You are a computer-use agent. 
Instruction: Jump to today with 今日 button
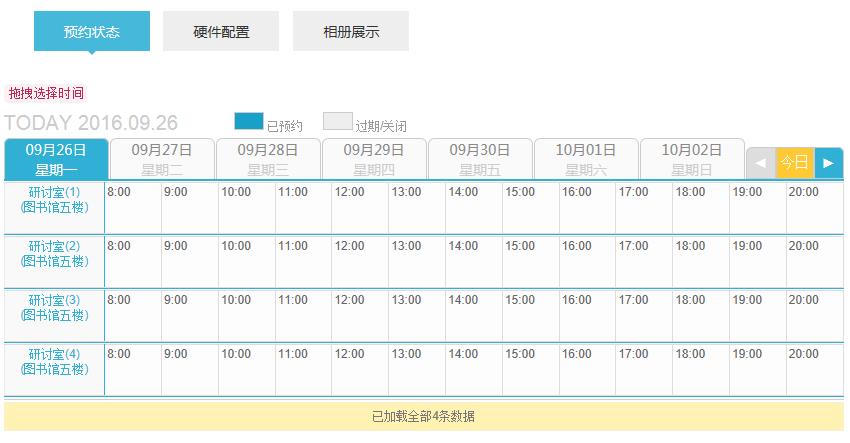pyautogui.click(x=794, y=162)
